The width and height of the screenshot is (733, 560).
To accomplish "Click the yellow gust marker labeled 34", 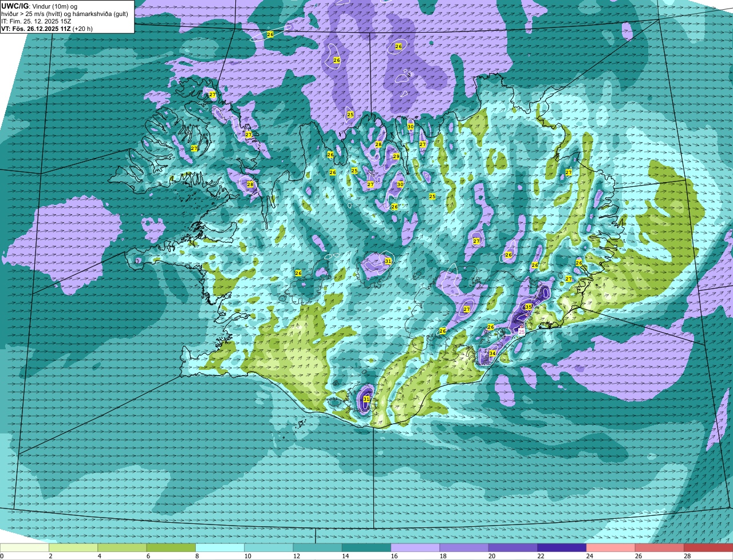I will 492,353.
